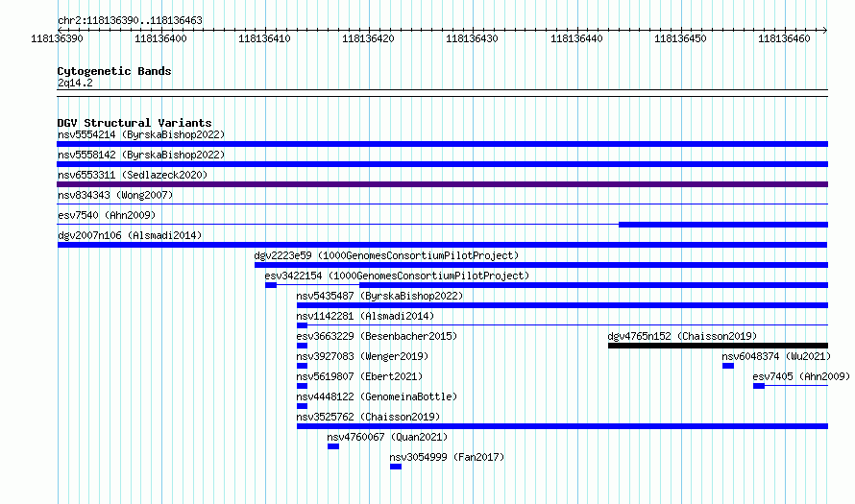Screen dimensions: 855x504
Task: Click the blue bar under dgv2007n106
Action: 442,245
